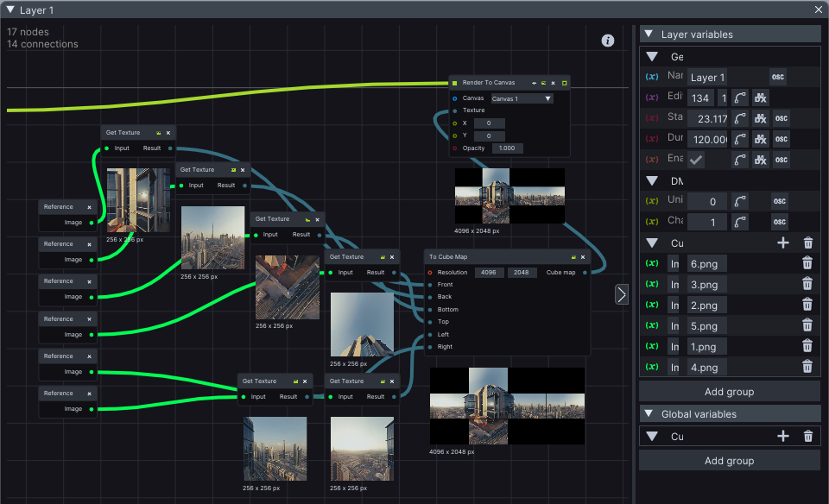Click the Opacity value field 1.000

coord(507,148)
